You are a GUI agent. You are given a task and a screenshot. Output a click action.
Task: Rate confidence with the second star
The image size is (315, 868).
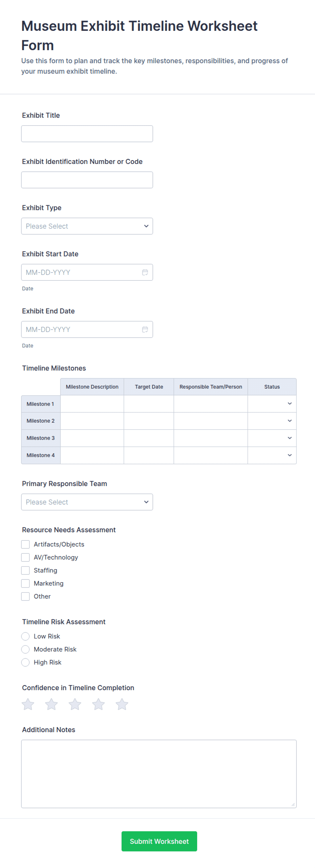coord(51,704)
